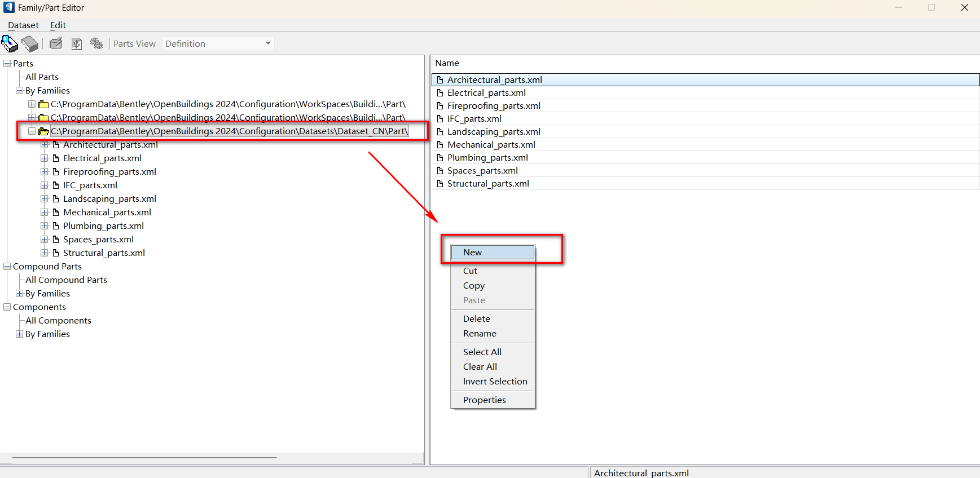Collapse the Compound Parts root node
The image size is (980, 478).
(7, 267)
